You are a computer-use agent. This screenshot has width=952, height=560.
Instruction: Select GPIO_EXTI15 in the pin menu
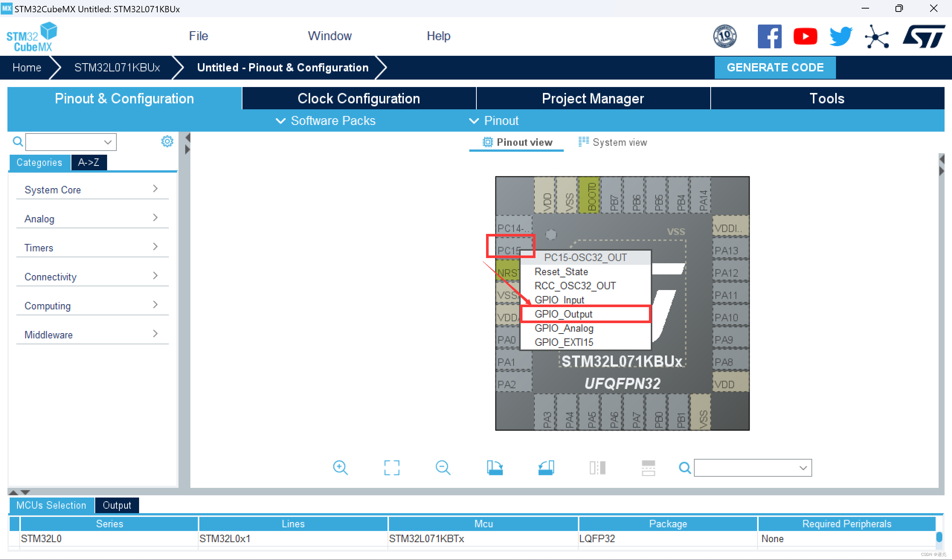point(585,342)
